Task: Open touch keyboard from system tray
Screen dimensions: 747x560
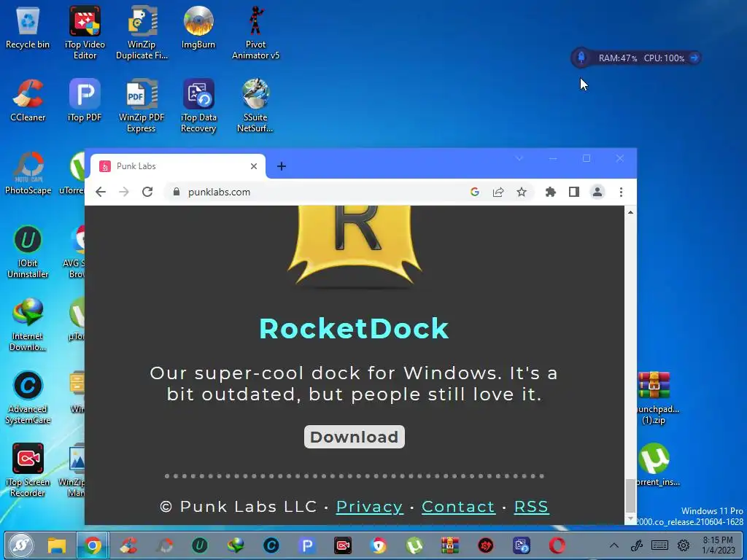Action: (x=659, y=545)
